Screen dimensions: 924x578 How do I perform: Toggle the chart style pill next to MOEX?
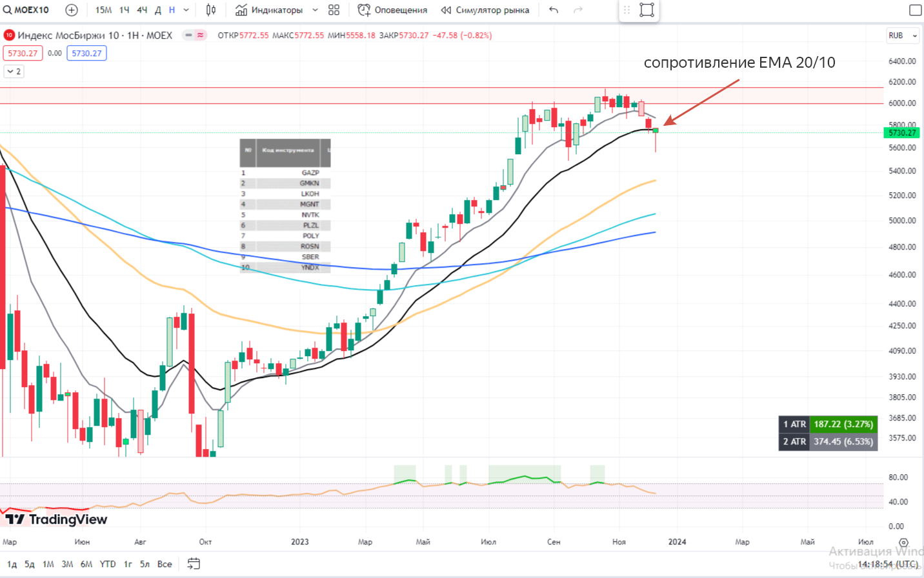coord(194,35)
